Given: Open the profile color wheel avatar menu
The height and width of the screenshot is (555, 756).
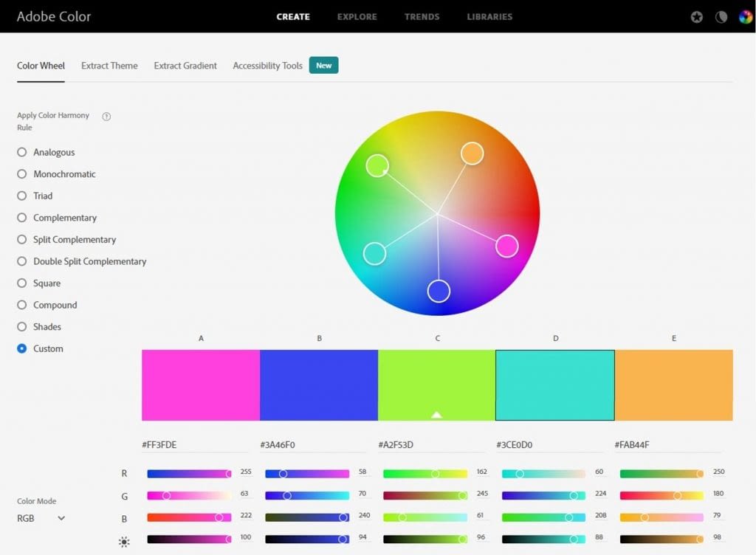Looking at the screenshot, I should coord(746,16).
